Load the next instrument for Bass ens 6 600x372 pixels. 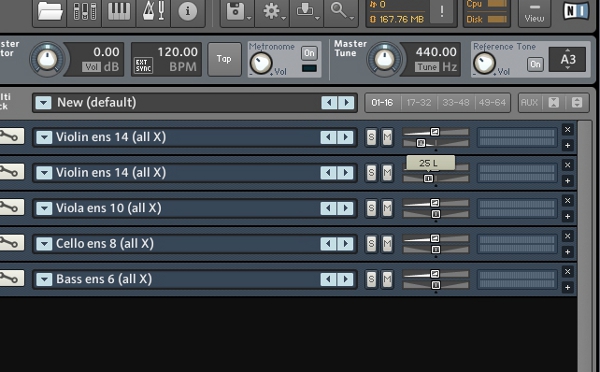point(346,279)
